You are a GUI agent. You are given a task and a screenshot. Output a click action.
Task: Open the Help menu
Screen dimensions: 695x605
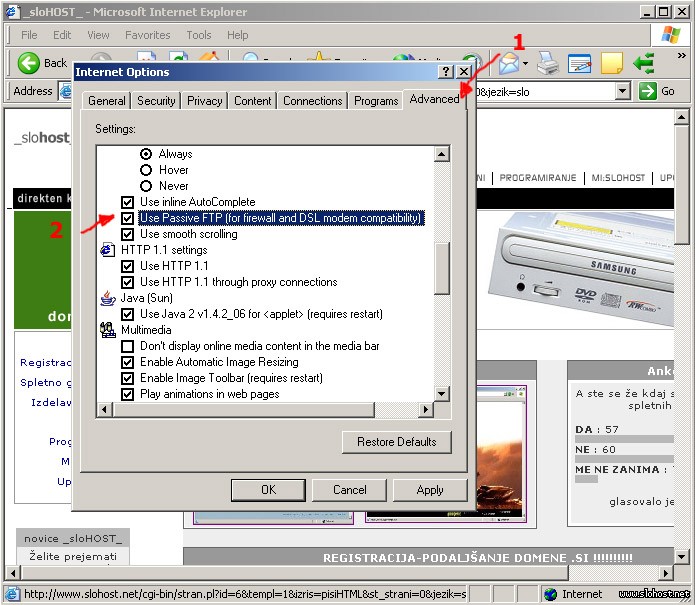(x=238, y=35)
